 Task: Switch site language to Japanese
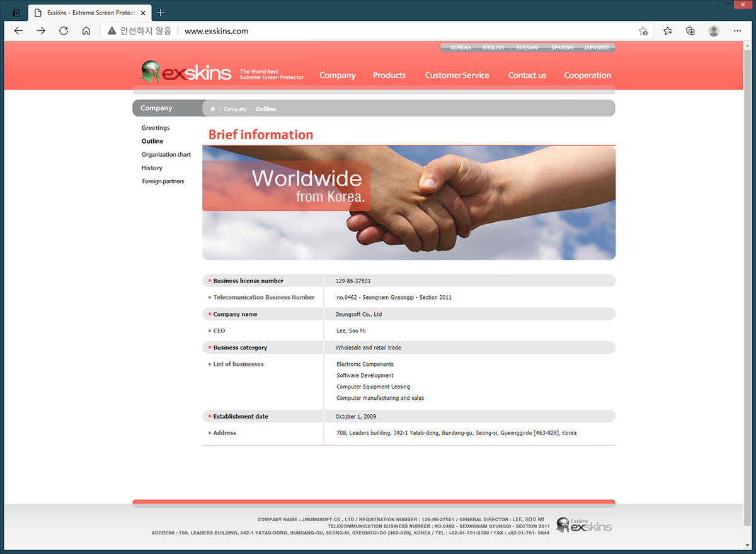pyautogui.click(x=596, y=48)
